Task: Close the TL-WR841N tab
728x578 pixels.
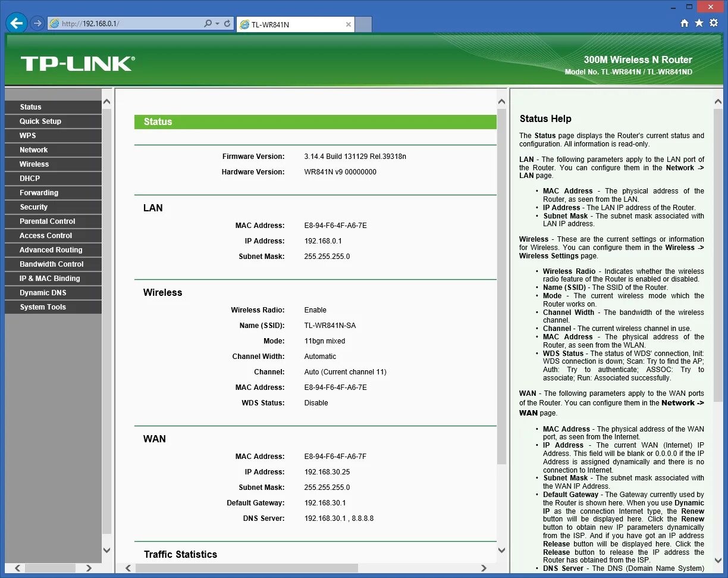Action: click(349, 24)
